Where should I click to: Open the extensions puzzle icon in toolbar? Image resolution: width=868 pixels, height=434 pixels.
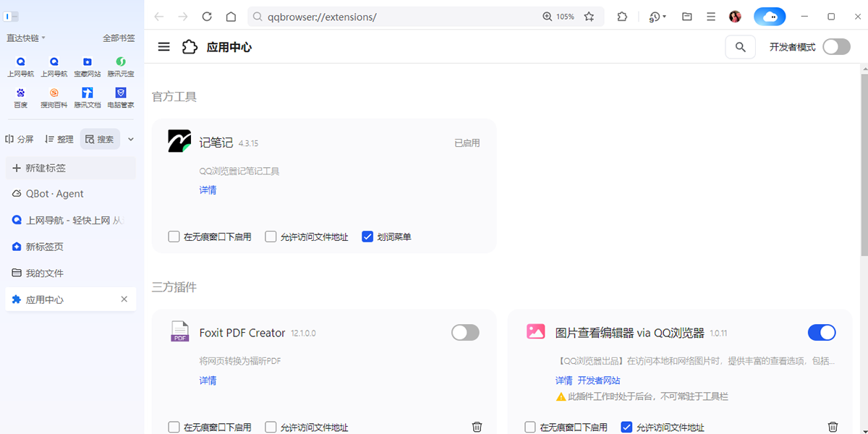point(622,17)
